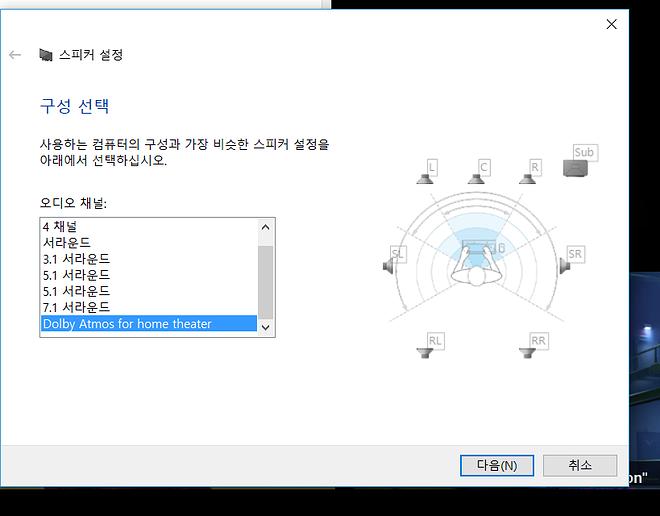660x516 pixels.
Task: Click the list's scroll down arrow
Action: [x=266, y=327]
